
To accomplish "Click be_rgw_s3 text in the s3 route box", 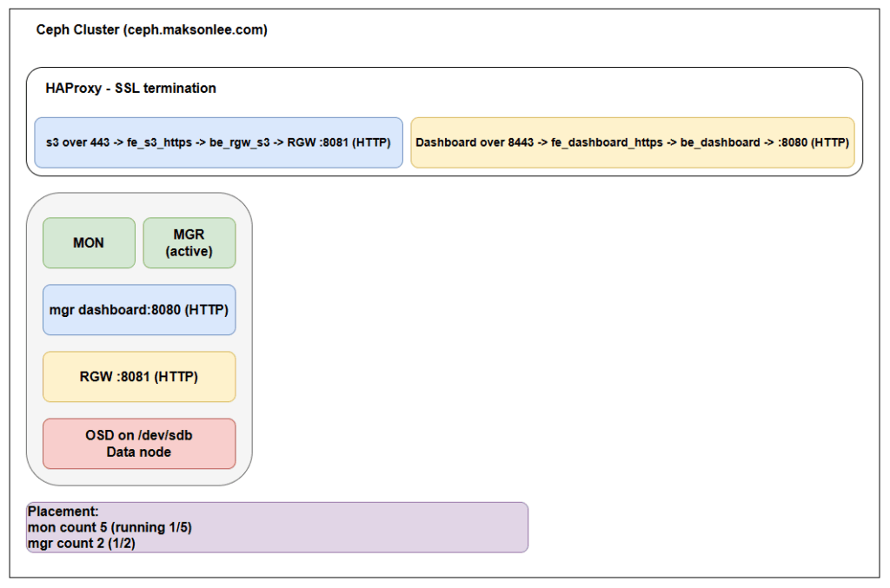I will pyautogui.click(x=240, y=142).
